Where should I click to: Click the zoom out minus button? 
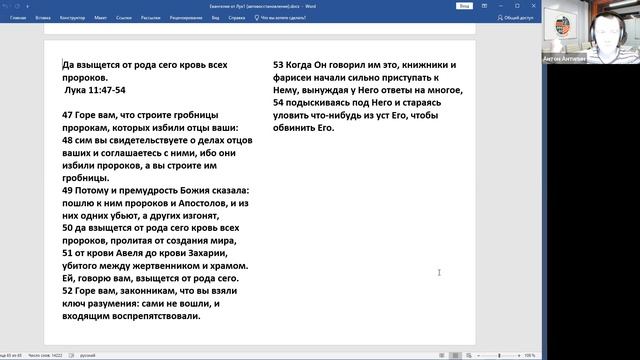[x=478, y=356]
